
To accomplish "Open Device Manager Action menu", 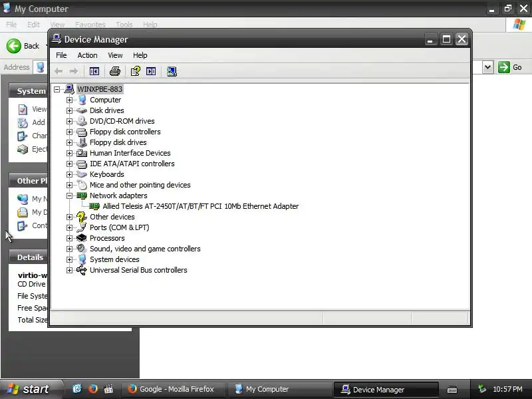I will point(87,55).
